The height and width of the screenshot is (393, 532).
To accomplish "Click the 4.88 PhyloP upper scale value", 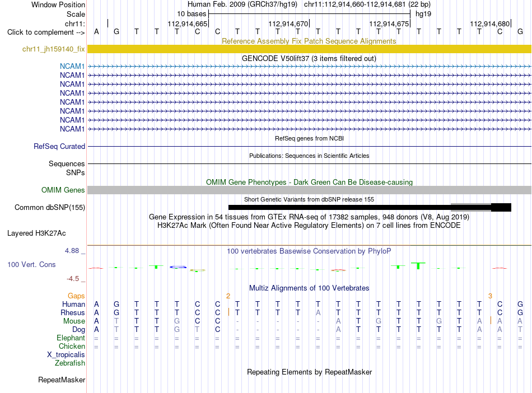I will point(72,251).
